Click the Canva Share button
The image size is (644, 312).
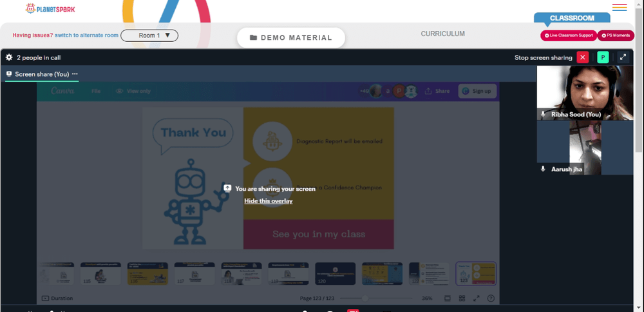[437, 92]
